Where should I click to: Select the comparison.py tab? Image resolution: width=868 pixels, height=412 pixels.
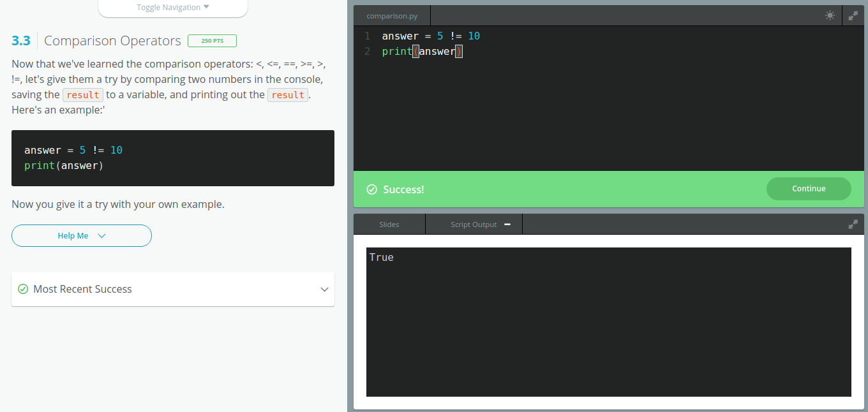391,15
